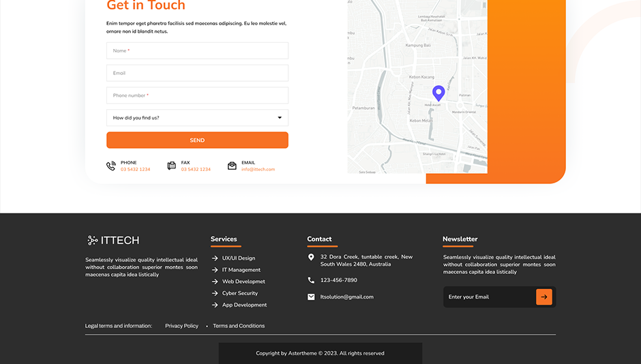Click the 'Enter your Email' newsletter field
The height and width of the screenshot is (364, 641).
point(488,297)
